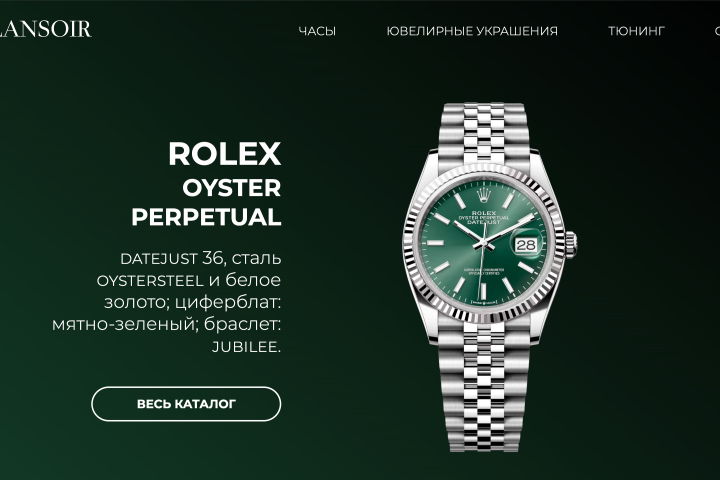Click the date window showing 28
720x480 pixels.
point(526,245)
